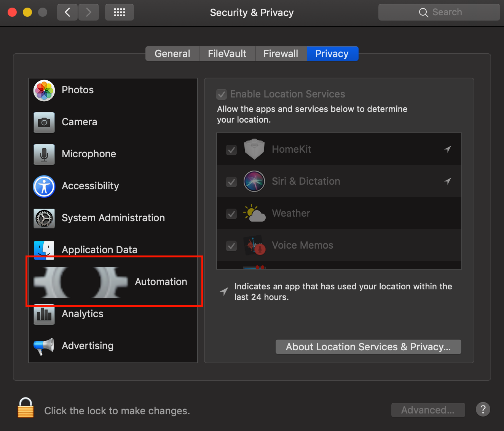Select the Privacy tab
This screenshot has height=431, width=504.
tap(332, 54)
